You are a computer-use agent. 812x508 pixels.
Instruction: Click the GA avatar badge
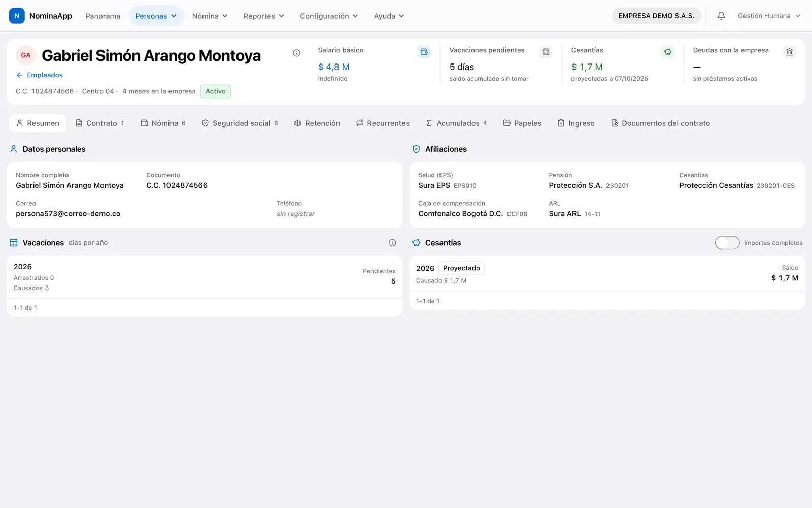point(26,55)
